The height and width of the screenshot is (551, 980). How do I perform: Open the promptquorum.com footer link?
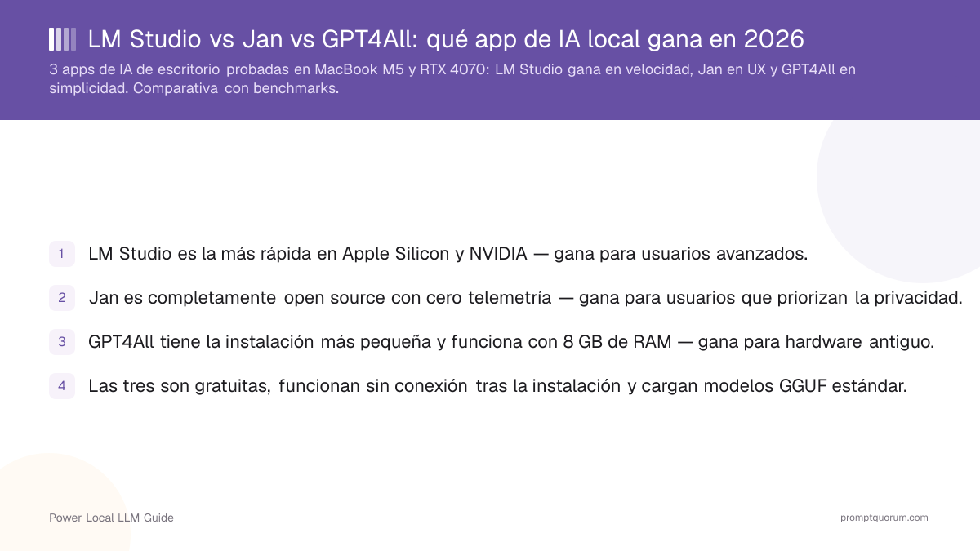coord(884,518)
